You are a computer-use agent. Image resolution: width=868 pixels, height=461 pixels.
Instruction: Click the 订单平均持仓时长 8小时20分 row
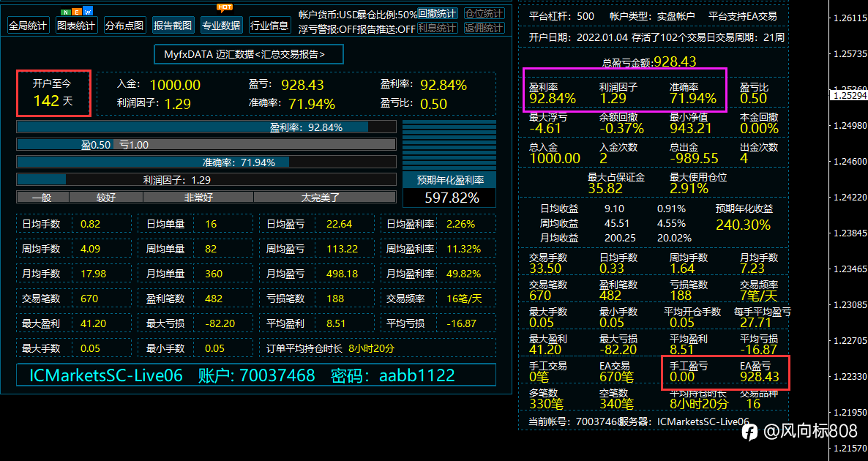[378, 348]
